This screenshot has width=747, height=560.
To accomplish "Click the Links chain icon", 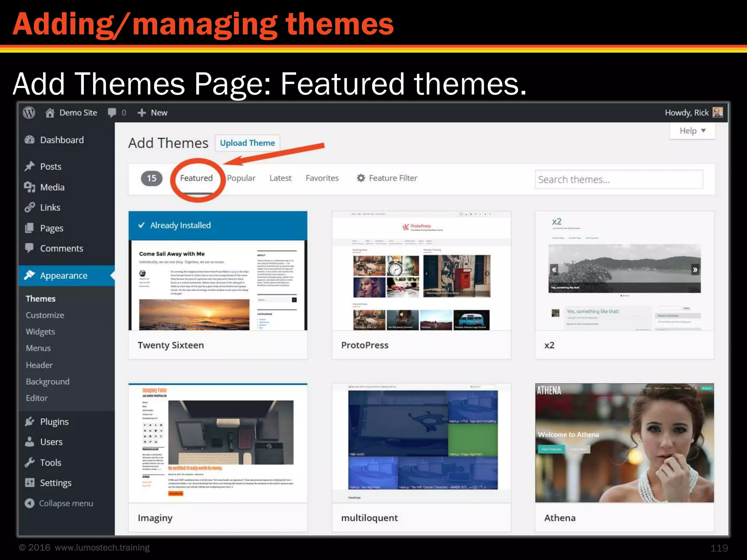I will (30, 207).
